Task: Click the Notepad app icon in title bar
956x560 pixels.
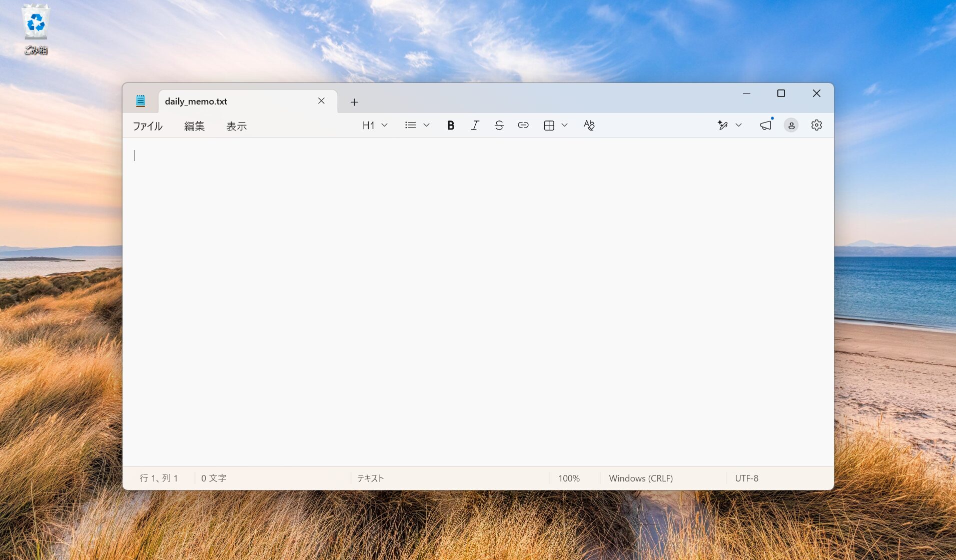Action: pos(141,101)
